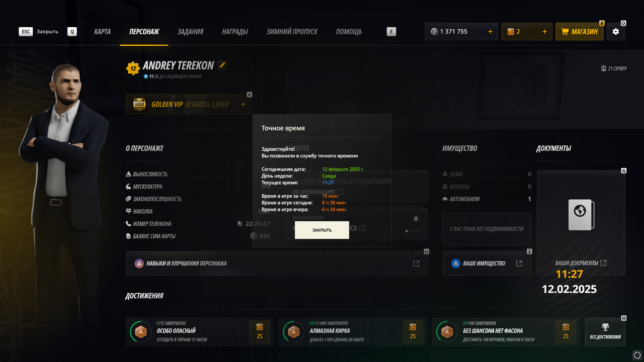Extend Golden VIP with the plus icon
Image resolution: width=644 pixels, height=362 pixels.
[243, 105]
